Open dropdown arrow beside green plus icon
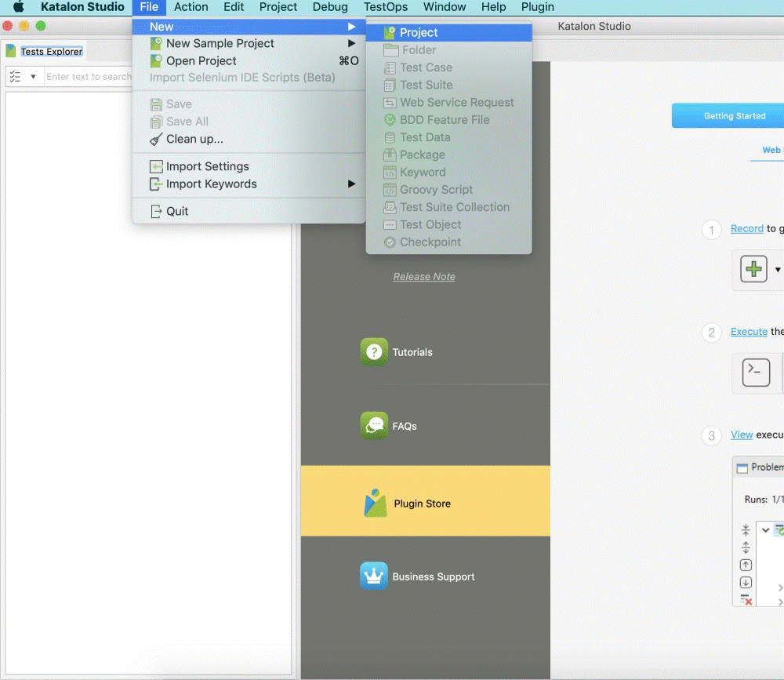 [778, 269]
